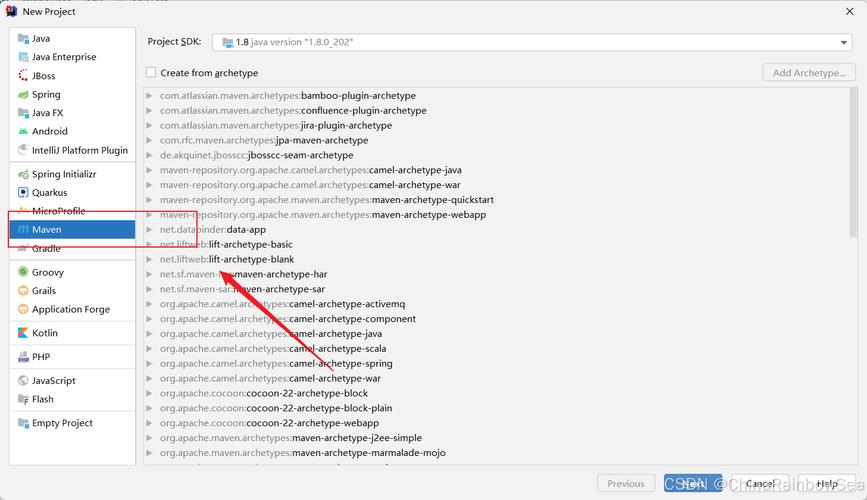Select Maven in the project type list

coord(72,230)
